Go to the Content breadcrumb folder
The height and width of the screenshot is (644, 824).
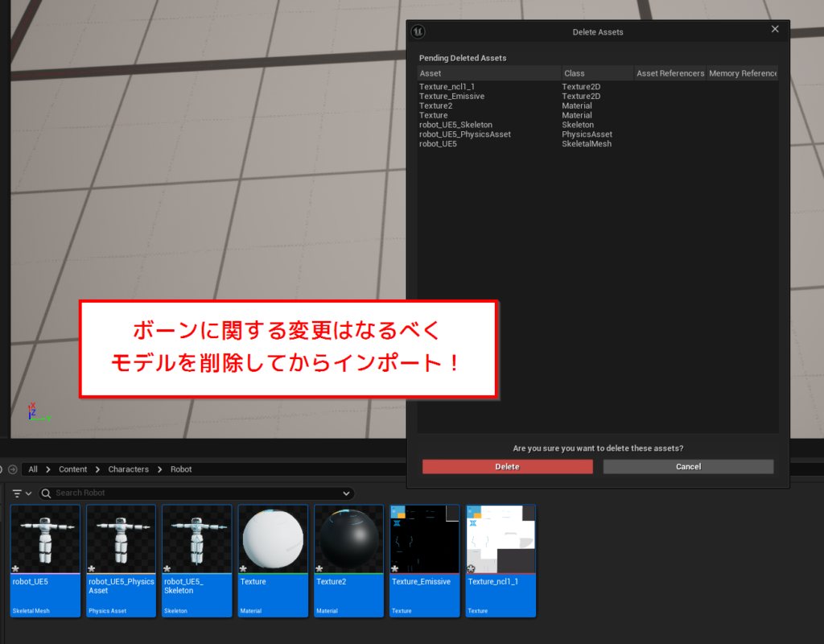(73, 469)
